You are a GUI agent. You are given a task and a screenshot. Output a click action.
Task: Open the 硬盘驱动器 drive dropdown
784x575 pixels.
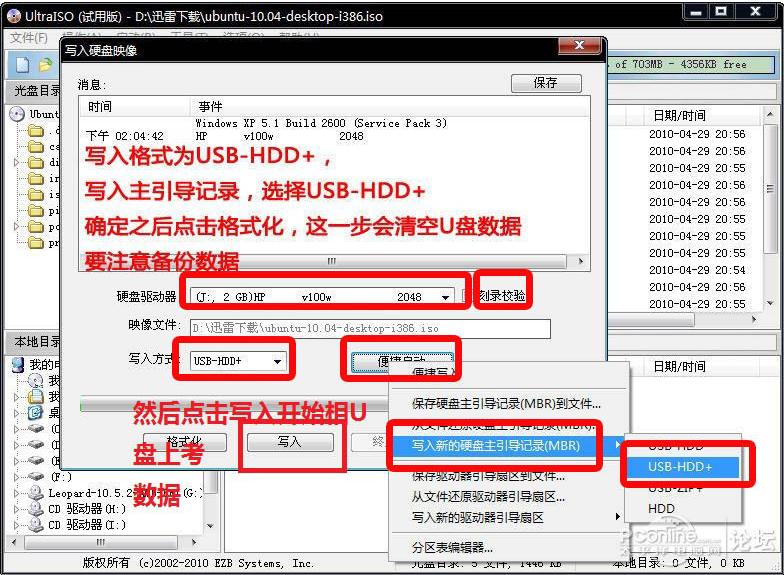click(444, 297)
